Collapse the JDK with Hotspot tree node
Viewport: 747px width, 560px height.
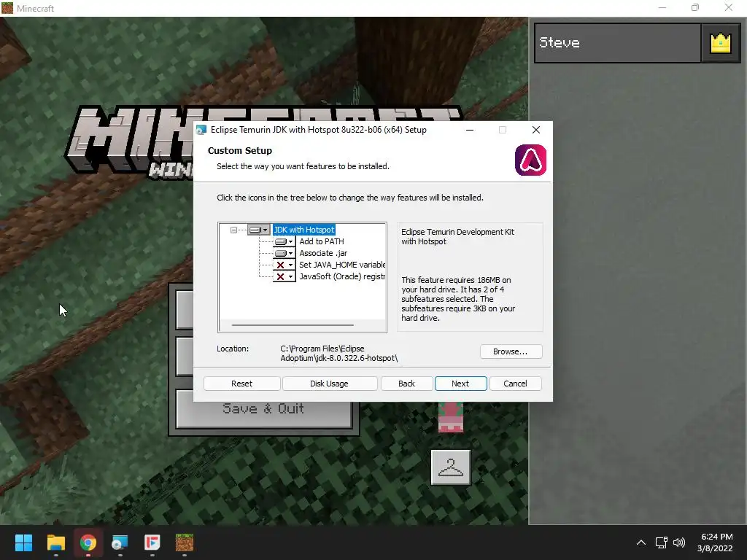click(x=233, y=230)
